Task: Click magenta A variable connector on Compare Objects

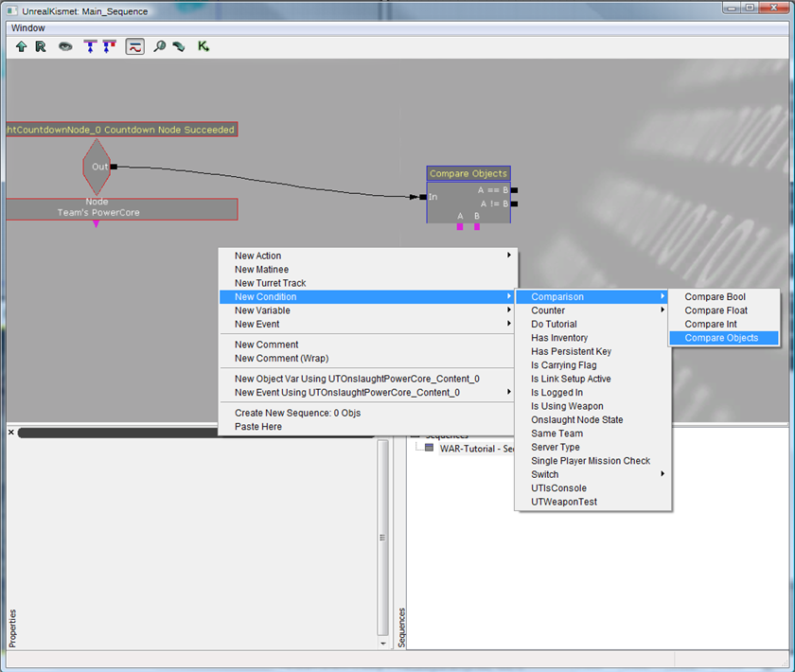Action: [460, 227]
